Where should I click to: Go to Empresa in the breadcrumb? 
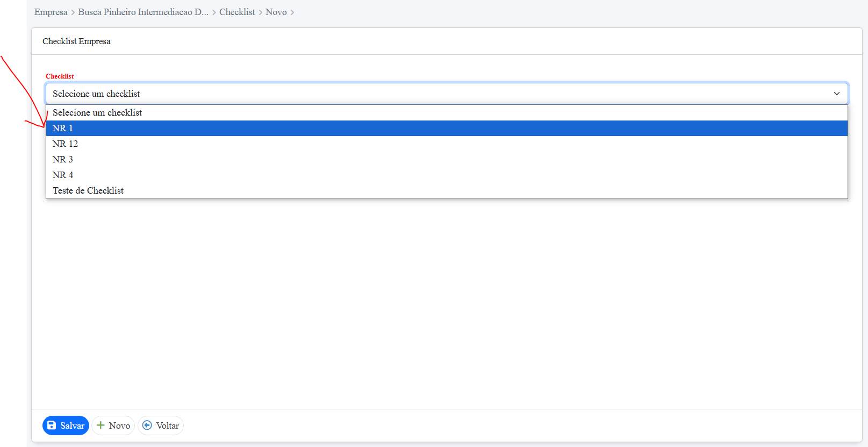coord(51,12)
